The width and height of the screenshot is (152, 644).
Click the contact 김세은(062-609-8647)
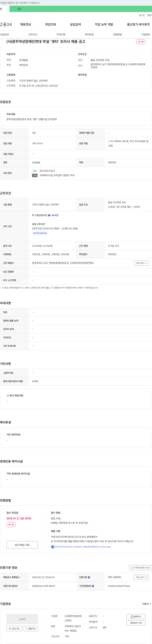click(x=44, y=586)
